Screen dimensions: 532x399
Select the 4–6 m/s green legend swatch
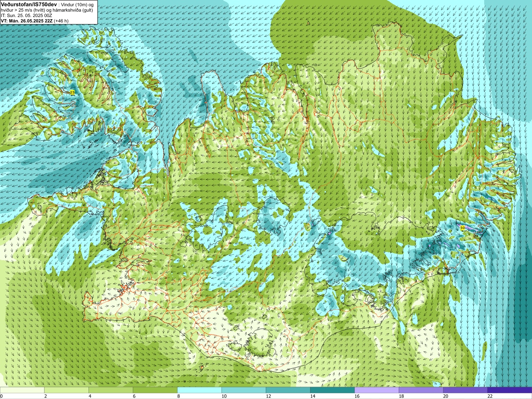pos(111,390)
